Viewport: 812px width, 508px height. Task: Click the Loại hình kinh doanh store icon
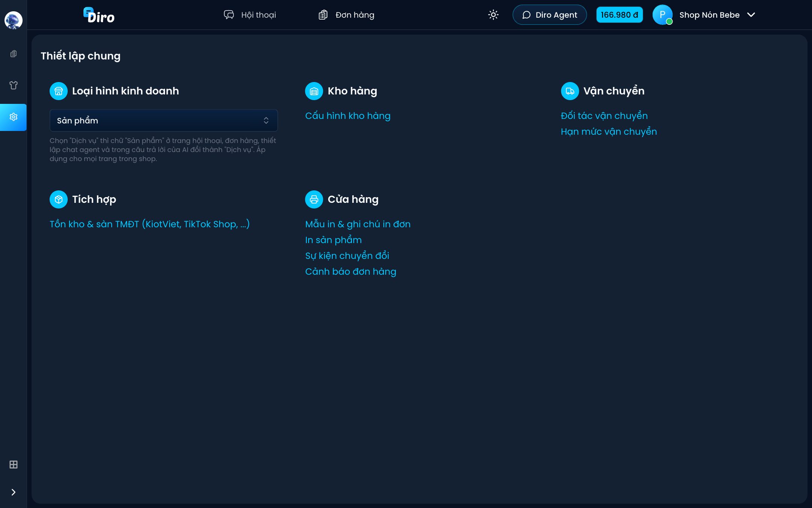58,91
